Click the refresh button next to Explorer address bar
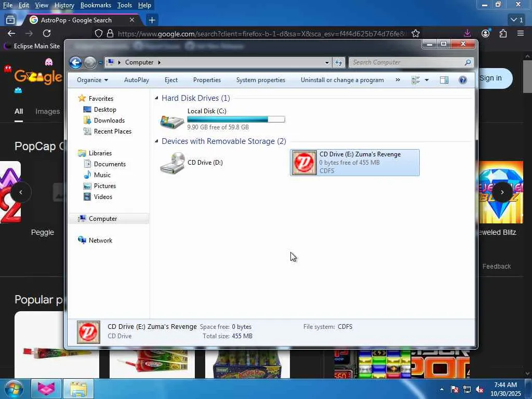 [338, 62]
